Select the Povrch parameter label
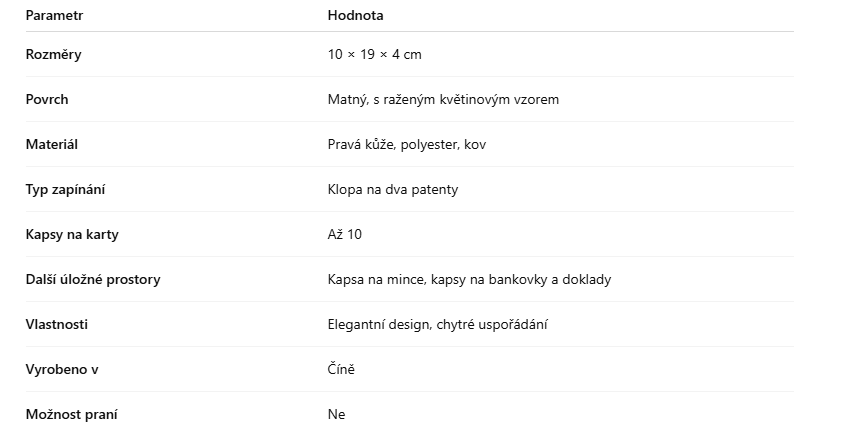Viewport: 861px width, 443px height. click(47, 99)
